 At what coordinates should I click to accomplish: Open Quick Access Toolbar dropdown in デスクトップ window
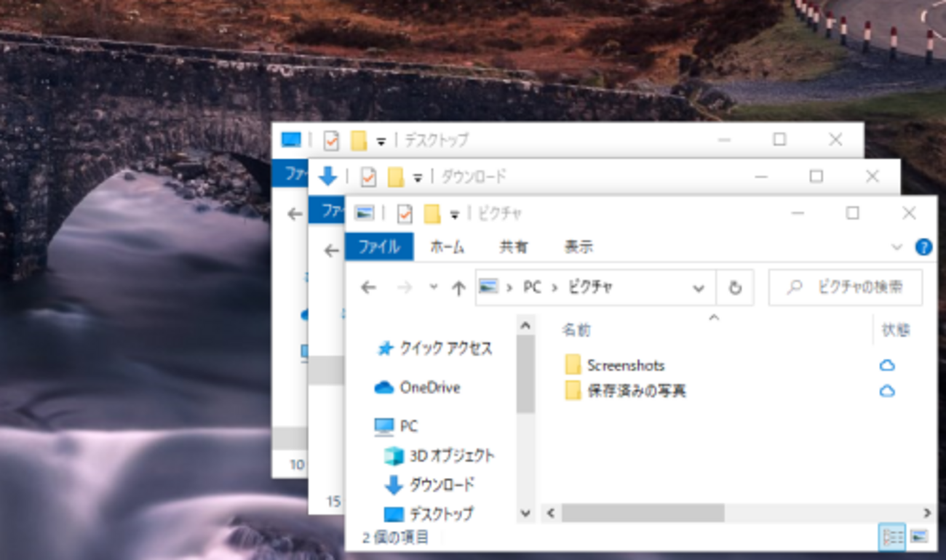click(381, 141)
